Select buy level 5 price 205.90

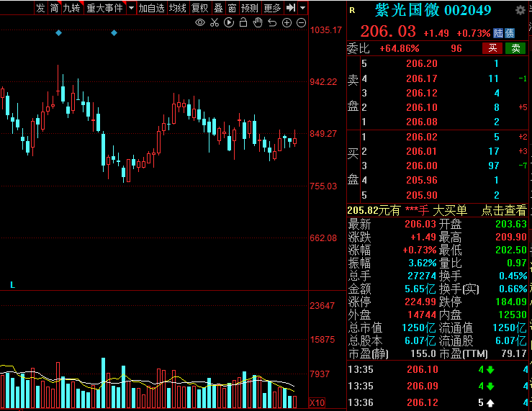click(422, 195)
